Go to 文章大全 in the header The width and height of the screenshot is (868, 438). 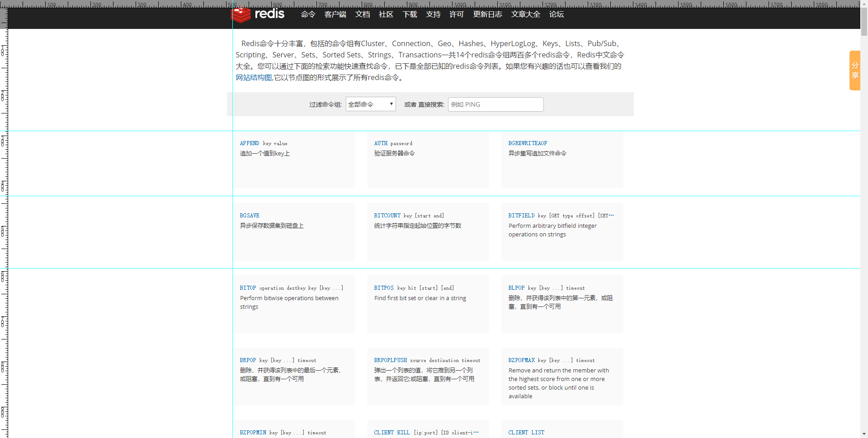526,14
